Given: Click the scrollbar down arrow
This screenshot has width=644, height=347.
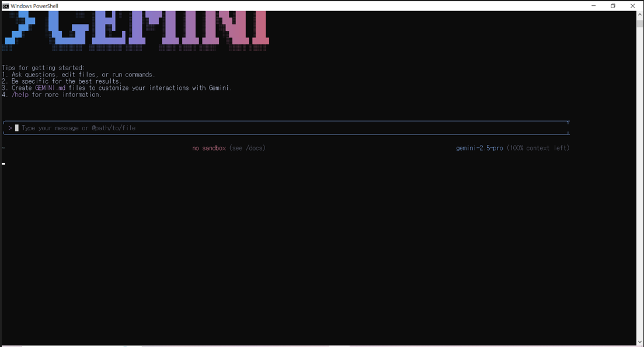Looking at the screenshot, I should (x=640, y=342).
